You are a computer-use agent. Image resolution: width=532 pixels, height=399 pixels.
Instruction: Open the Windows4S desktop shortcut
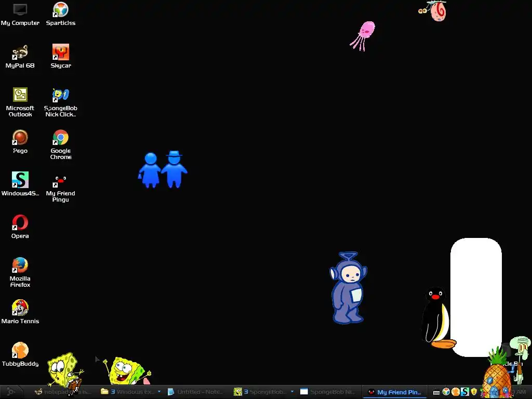(x=20, y=184)
